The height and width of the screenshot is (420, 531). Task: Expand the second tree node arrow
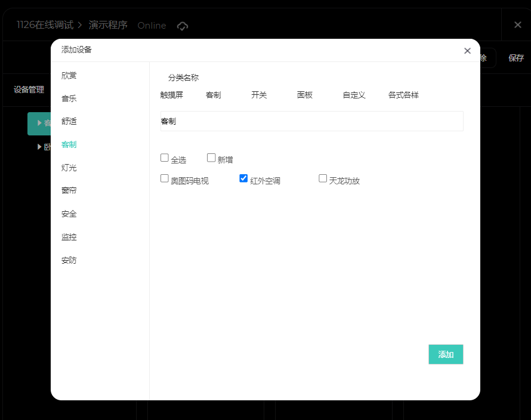tap(39, 147)
